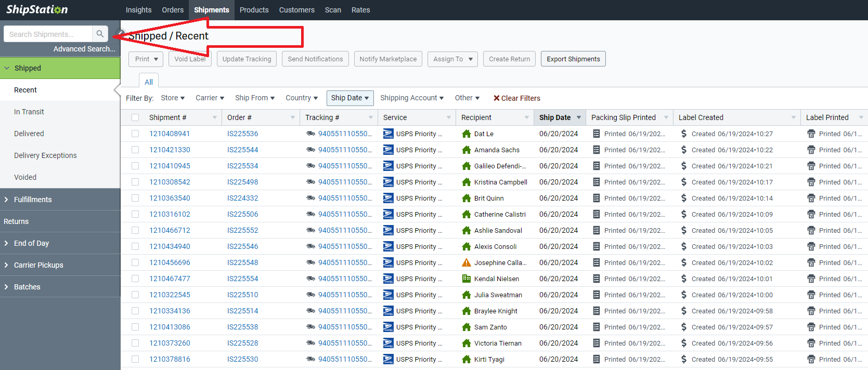
Task: Go to the Orders tab
Action: tap(173, 10)
